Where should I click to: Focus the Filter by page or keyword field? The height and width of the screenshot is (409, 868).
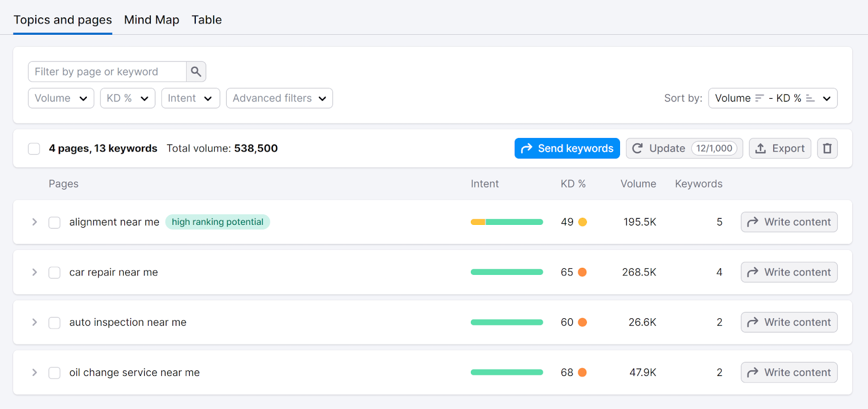point(107,72)
